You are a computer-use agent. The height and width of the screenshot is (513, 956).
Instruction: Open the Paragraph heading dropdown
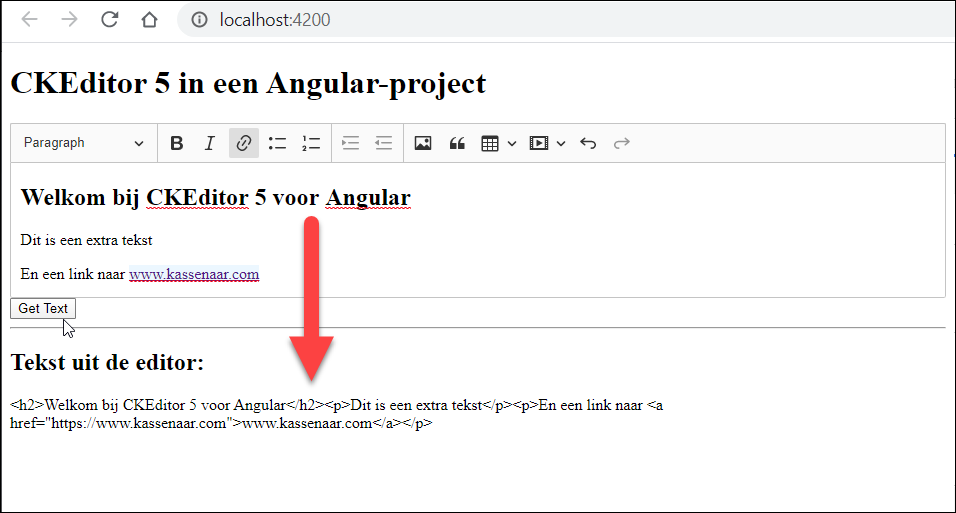tap(84, 143)
